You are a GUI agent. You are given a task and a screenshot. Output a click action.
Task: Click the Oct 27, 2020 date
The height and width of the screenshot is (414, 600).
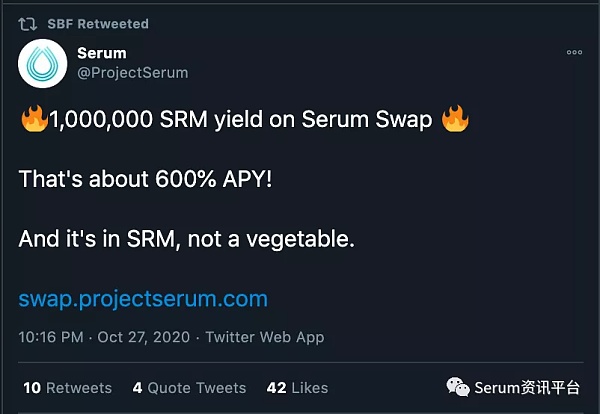point(143,337)
